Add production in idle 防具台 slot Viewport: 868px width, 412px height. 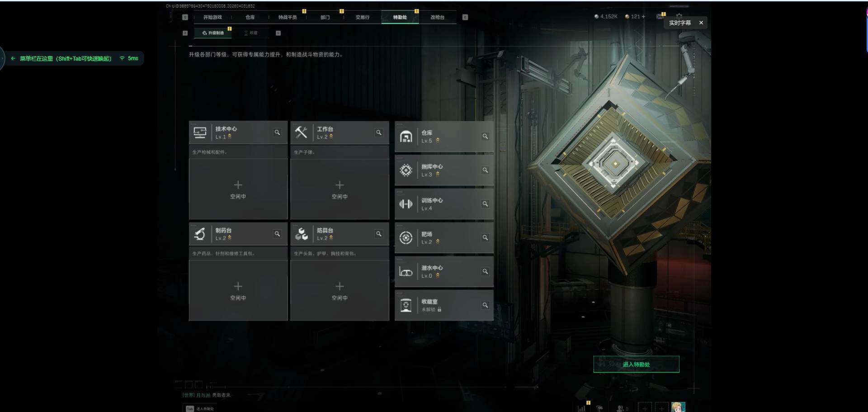coord(340,290)
